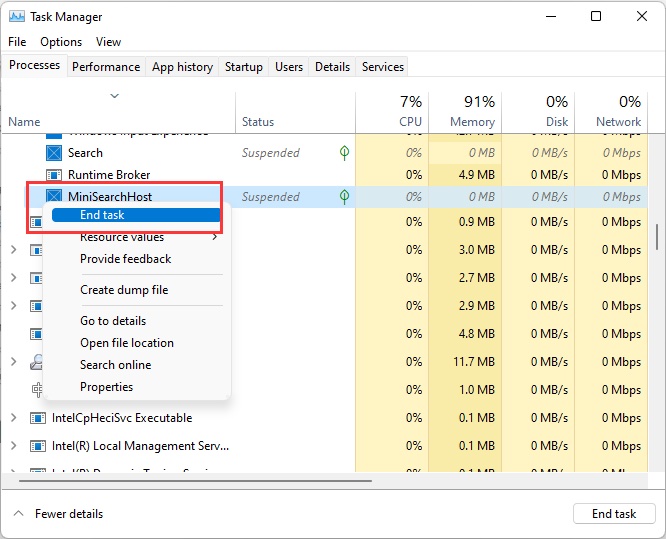Viewport: 666px width, 539px height.
Task: Click the End task button at bottom right
Action: pos(614,514)
